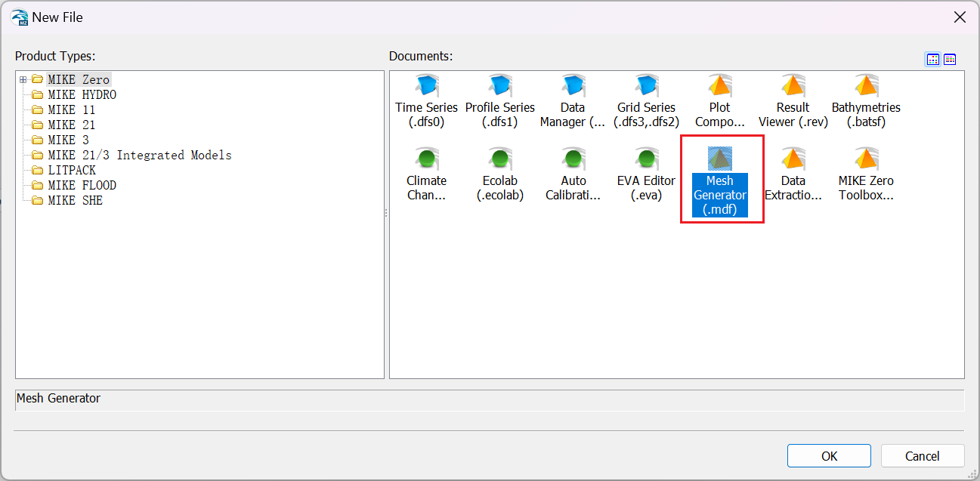Viewport: 980px width, 481px height.
Task: Select the Result Viewer (.rev) icon
Action: coord(793,85)
